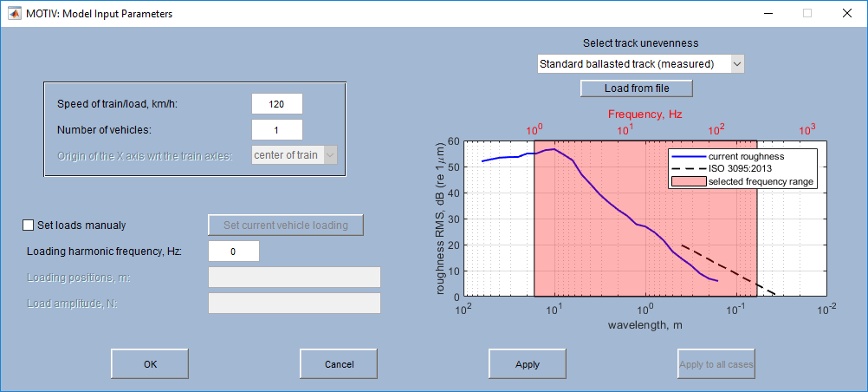868x392 pixels.
Task: Click Set current vehicle loading button
Action: pyautogui.click(x=285, y=225)
